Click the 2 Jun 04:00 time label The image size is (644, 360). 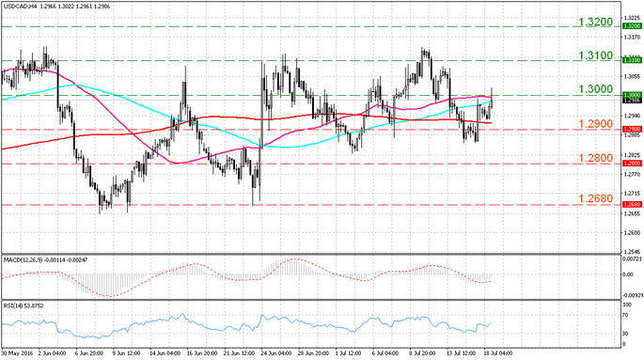coord(52,353)
